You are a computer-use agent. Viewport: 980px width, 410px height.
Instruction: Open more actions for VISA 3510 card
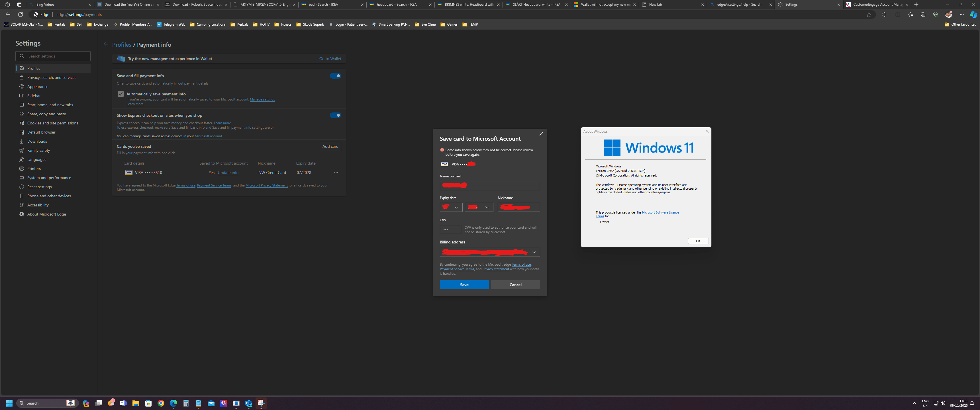pos(336,172)
